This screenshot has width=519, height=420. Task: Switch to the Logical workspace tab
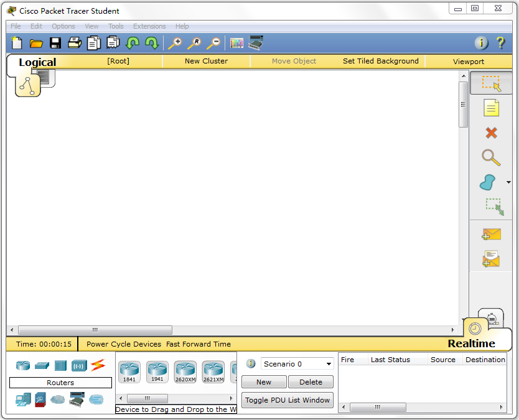(37, 62)
